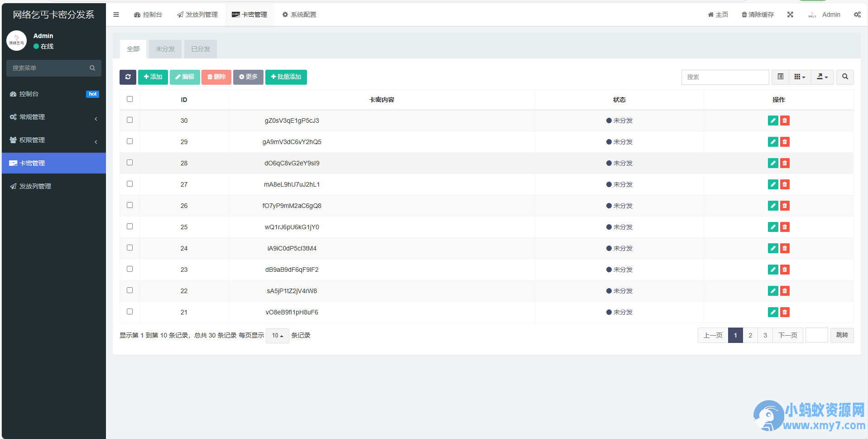Toggle the table/card view icon

pyautogui.click(x=781, y=77)
